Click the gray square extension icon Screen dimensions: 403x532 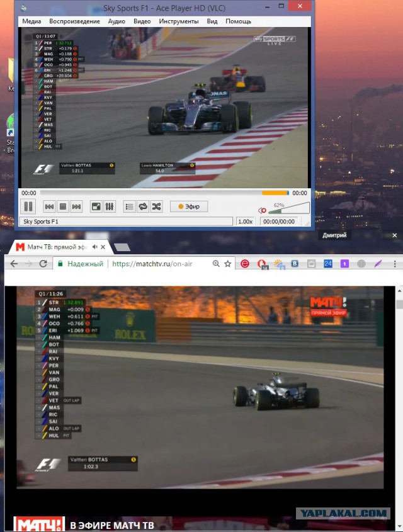click(312, 264)
